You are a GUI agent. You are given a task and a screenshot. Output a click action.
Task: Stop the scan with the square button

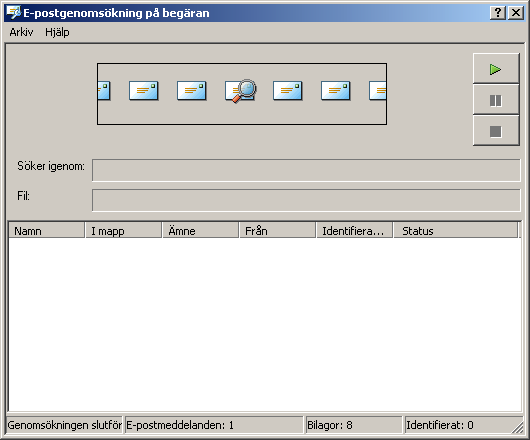496,131
